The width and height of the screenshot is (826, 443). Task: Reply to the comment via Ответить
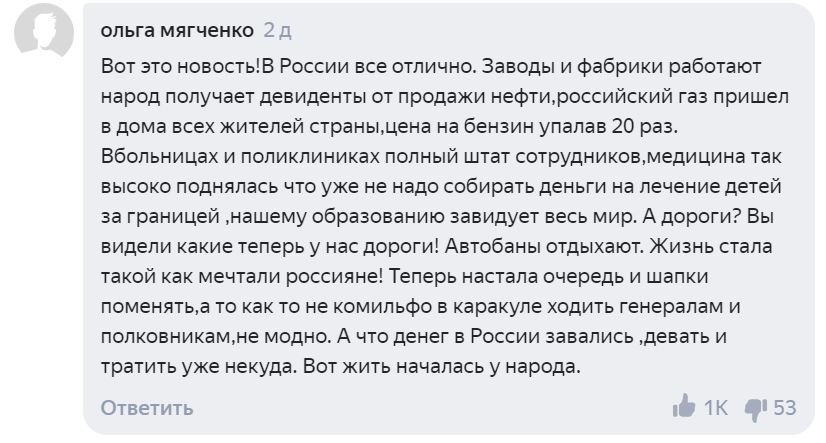click(x=147, y=408)
